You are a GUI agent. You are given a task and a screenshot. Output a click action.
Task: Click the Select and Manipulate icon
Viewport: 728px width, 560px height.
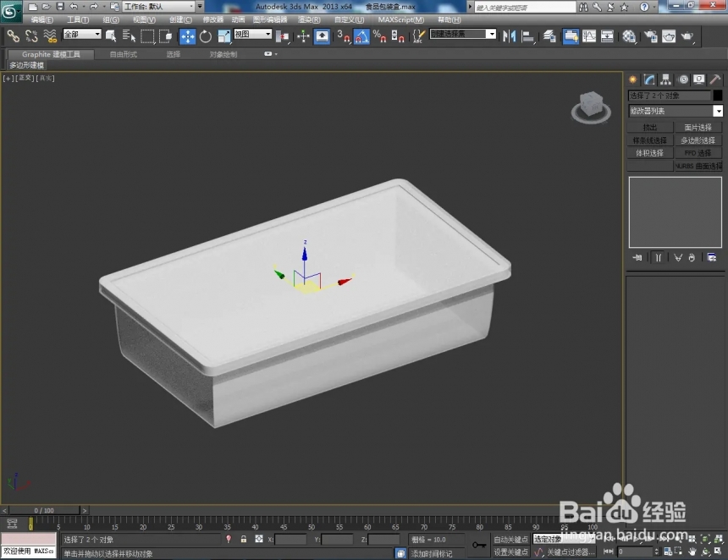point(303,36)
